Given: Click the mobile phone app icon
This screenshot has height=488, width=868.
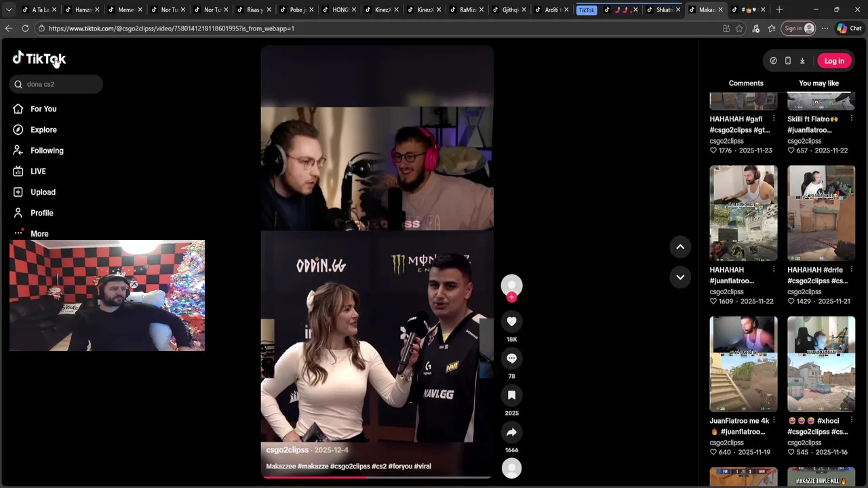Looking at the screenshot, I should (x=787, y=61).
